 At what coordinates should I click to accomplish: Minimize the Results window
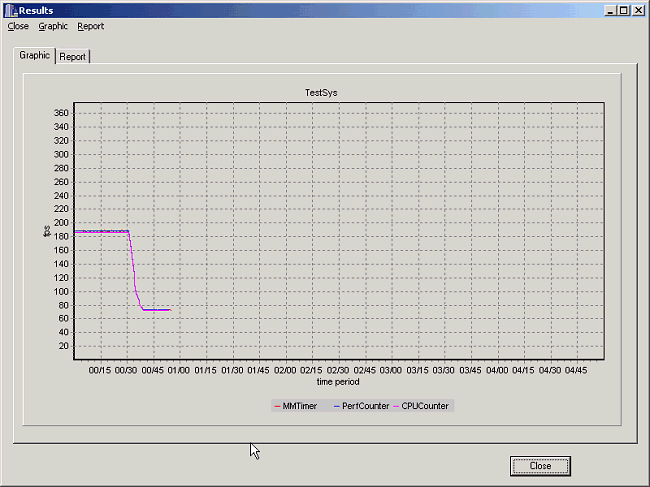(609, 11)
